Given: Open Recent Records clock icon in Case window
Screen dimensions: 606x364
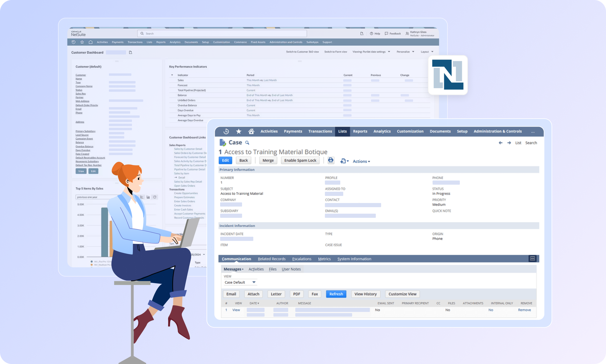Looking at the screenshot, I should 226,131.
